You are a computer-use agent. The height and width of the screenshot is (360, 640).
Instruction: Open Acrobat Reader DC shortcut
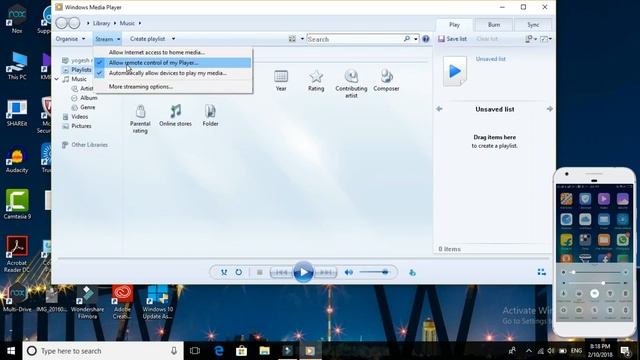[x=17, y=254]
